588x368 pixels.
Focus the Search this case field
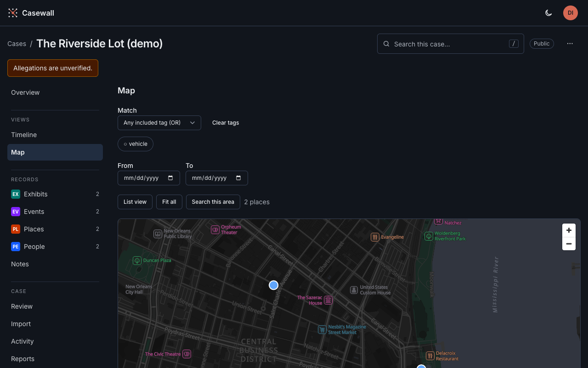tap(451, 44)
